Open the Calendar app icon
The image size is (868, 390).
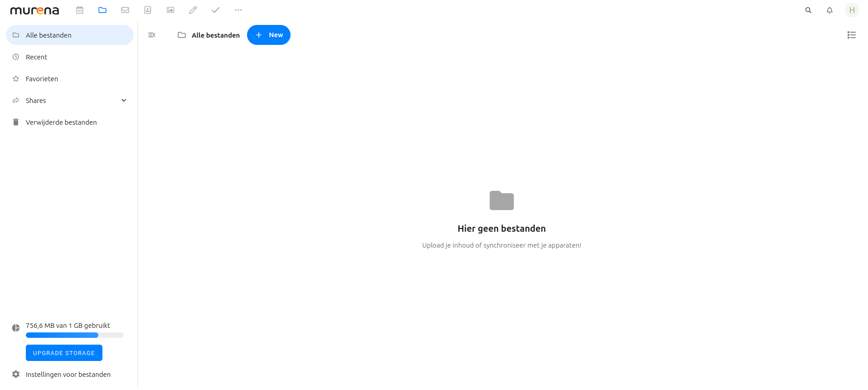click(80, 10)
